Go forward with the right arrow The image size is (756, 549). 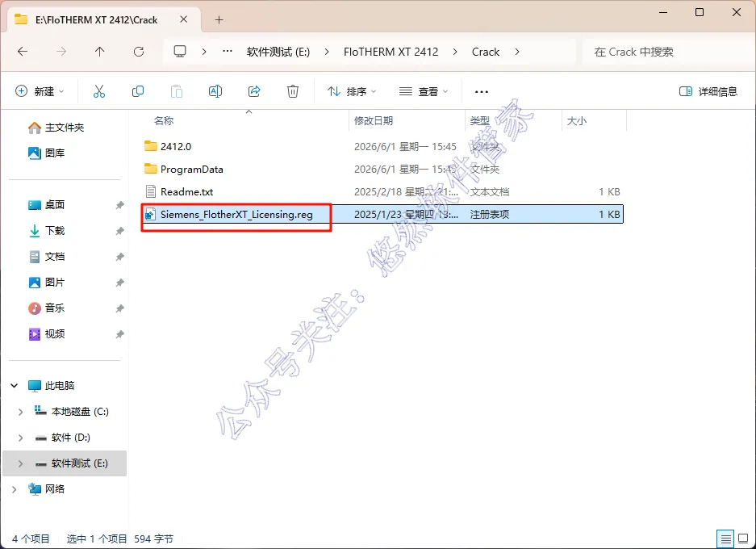tap(61, 52)
